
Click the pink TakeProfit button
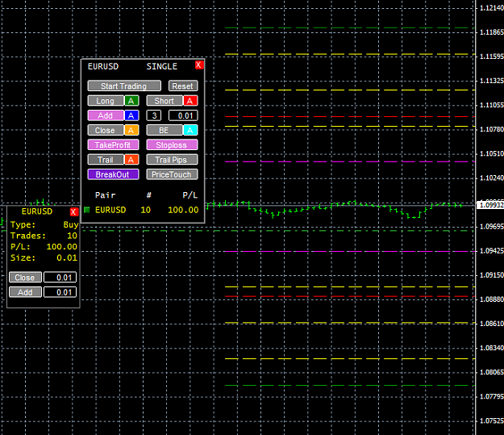113,144
